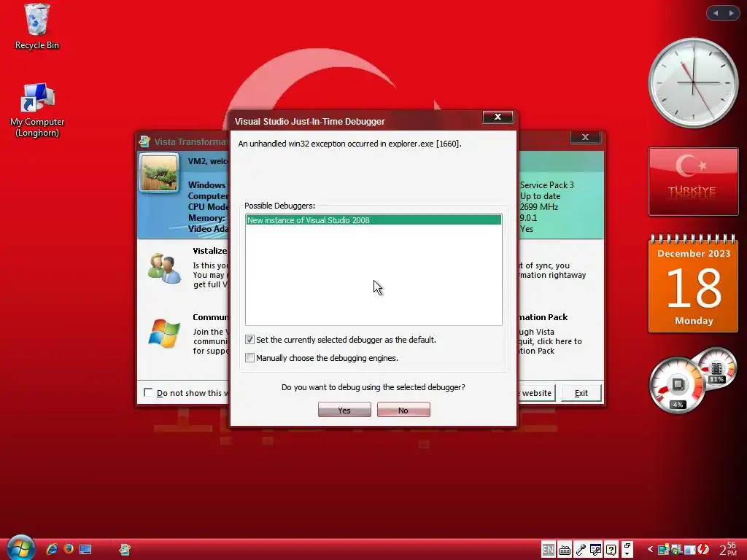747x560 pixels.
Task: Click the Vistalize heading text
Action: pyautogui.click(x=210, y=251)
